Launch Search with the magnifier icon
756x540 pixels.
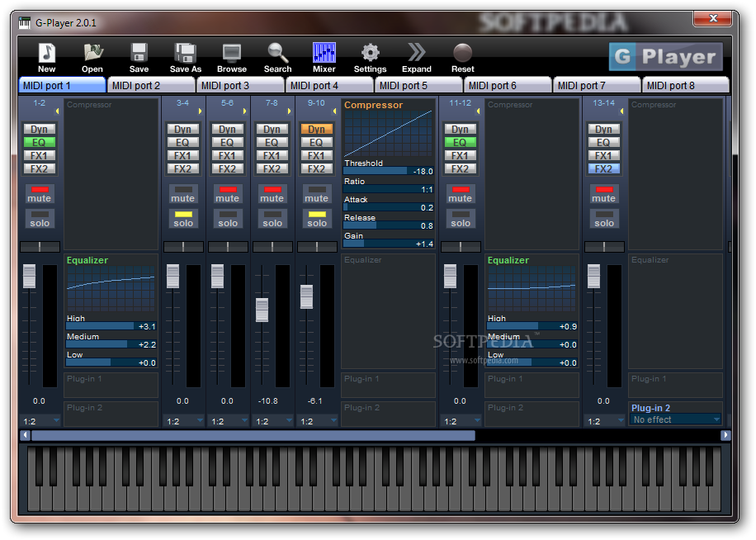(x=277, y=53)
